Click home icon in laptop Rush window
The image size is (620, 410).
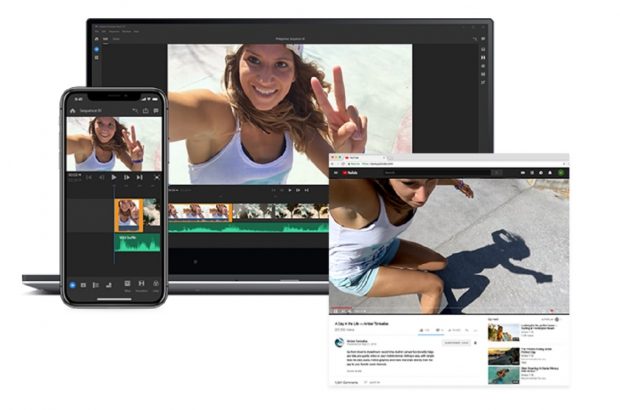pos(97,39)
